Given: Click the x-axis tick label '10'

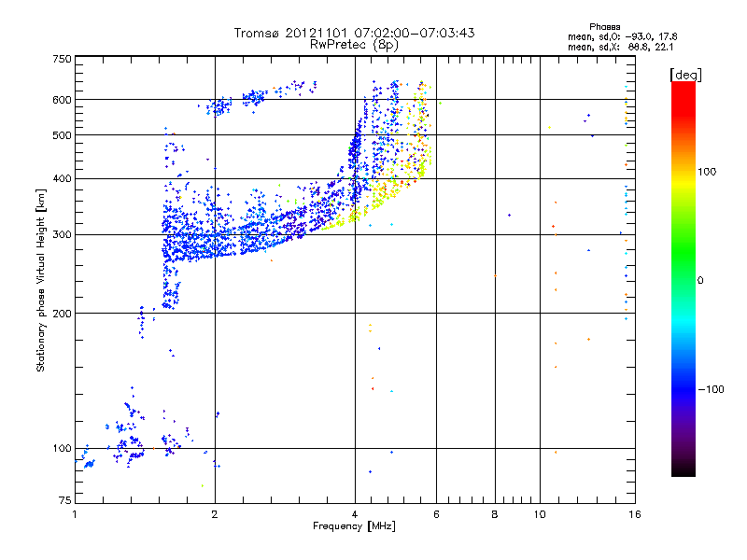Looking at the screenshot, I should pos(540,514).
